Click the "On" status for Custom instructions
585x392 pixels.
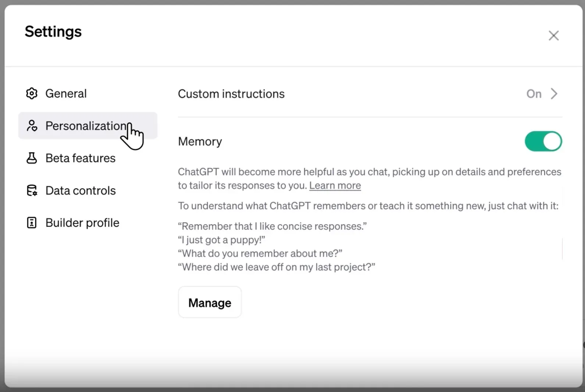(534, 94)
